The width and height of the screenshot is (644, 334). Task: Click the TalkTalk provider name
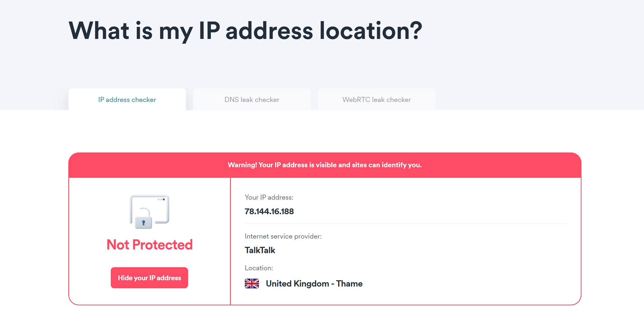(x=260, y=250)
